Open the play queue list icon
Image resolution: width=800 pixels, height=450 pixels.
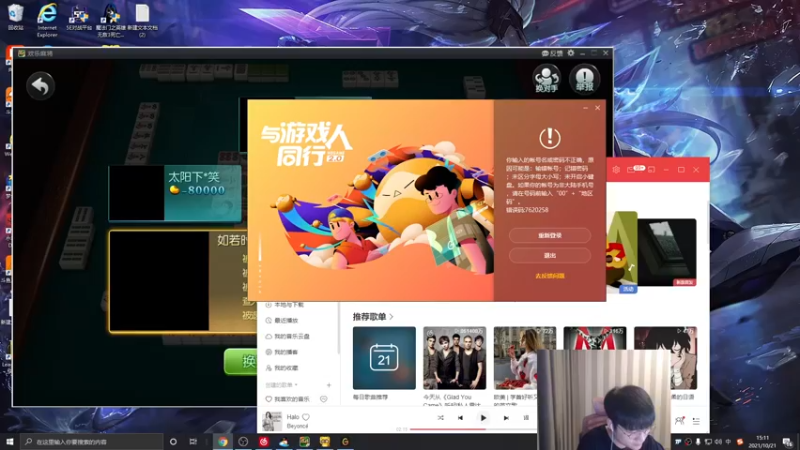[x=696, y=421]
